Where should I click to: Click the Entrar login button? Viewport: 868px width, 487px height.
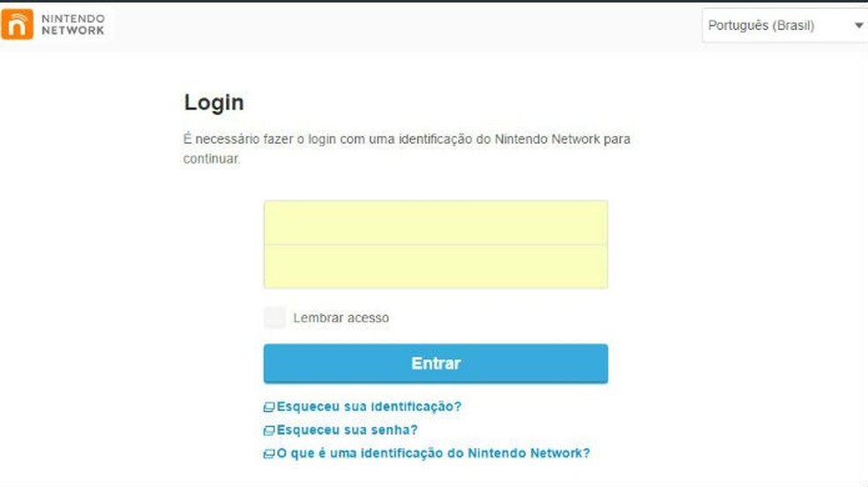[436, 363]
